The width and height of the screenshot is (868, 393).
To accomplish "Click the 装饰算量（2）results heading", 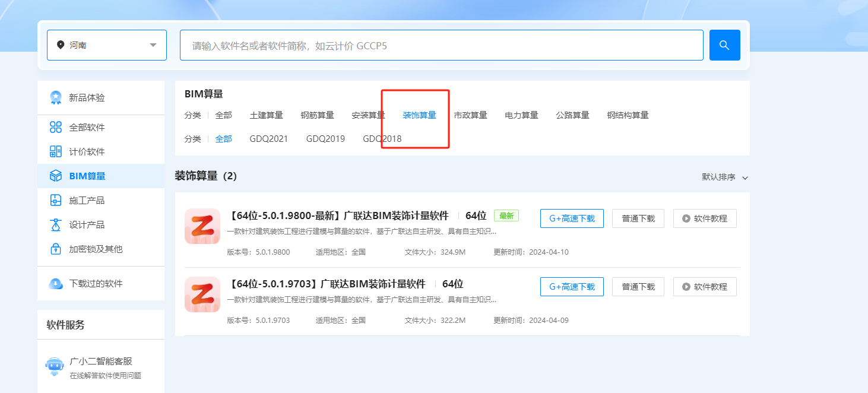I will point(206,176).
